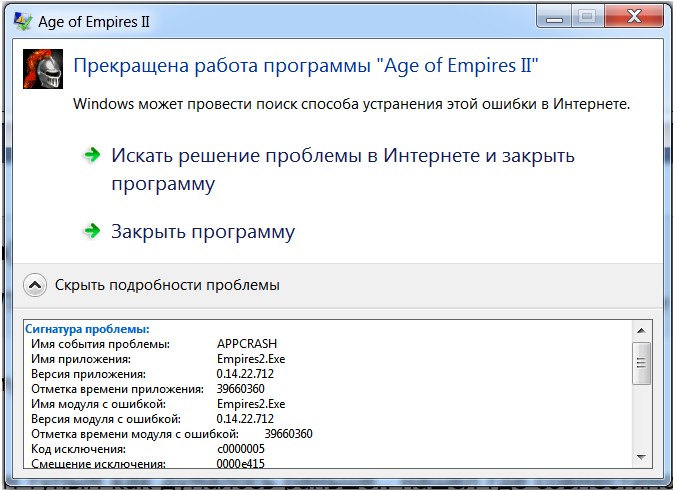
Task: Click 'Отметка времени приложения:' label
Action: click(x=117, y=389)
